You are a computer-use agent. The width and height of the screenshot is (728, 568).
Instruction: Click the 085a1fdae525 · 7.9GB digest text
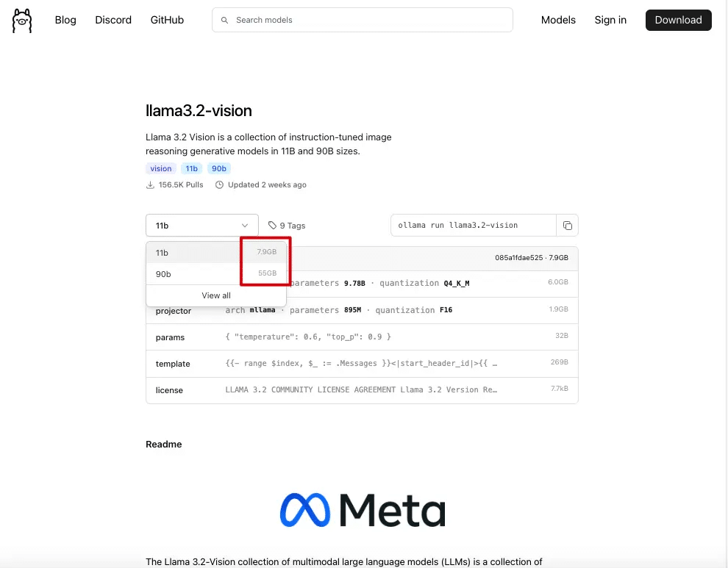coord(531,258)
